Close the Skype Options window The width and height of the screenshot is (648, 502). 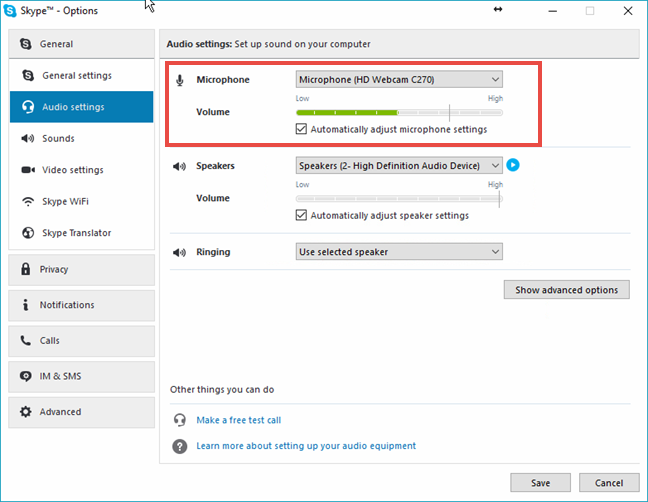point(628,11)
